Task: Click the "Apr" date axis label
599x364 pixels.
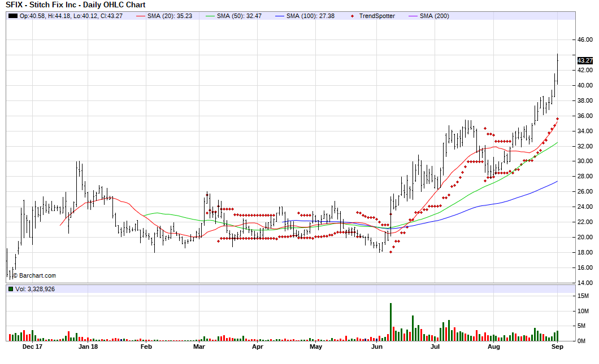Action: coord(258,347)
